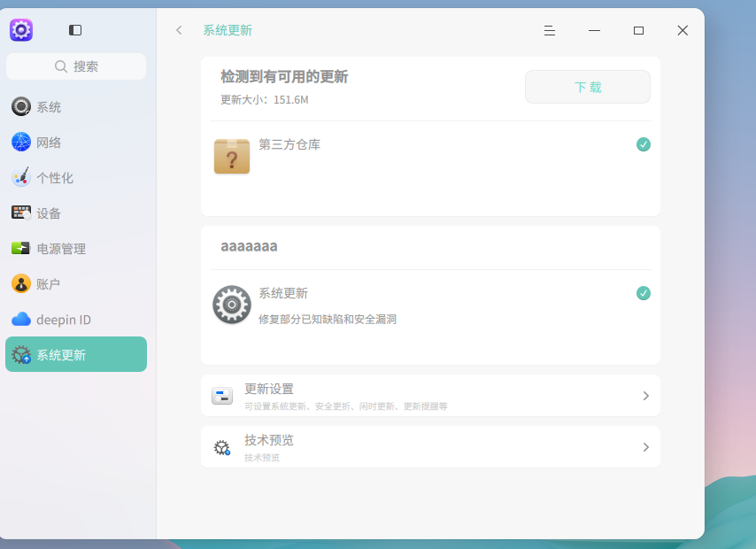
Task: Click the 更新设置 switch icon
Action: [x=222, y=396]
